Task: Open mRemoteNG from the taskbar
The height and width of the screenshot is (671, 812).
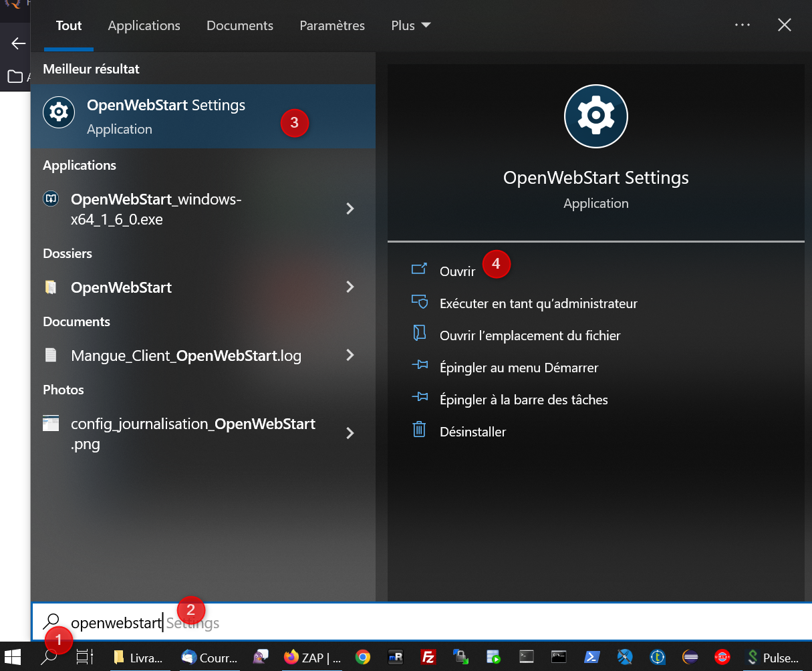Action: [x=396, y=657]
